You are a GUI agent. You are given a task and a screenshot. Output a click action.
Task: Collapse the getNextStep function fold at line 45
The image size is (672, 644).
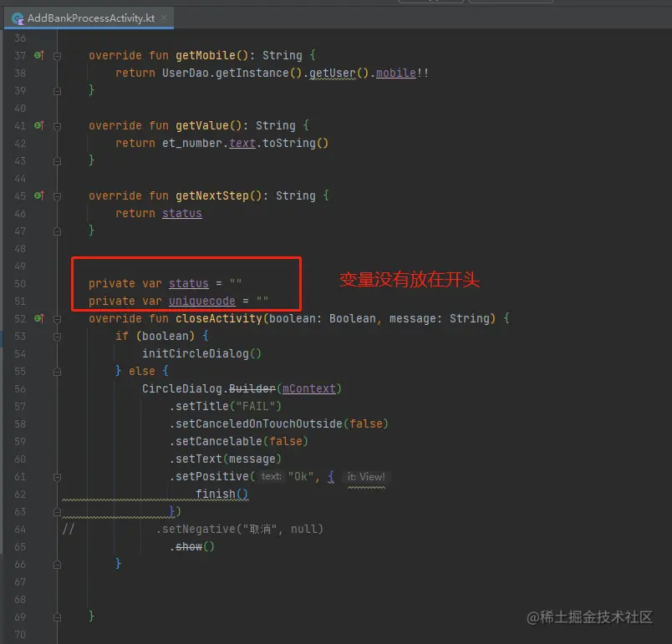tap(57, 196)
